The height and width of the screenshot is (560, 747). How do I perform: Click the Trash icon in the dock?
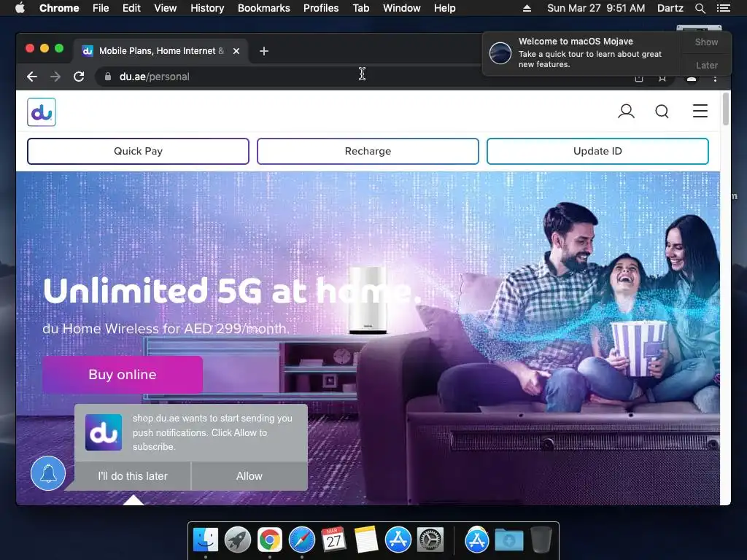pos(541,540)
